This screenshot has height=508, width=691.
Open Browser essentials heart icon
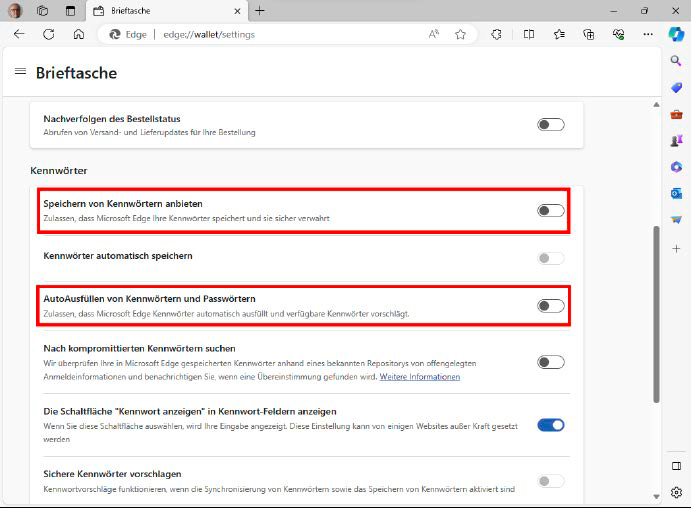[x=618, y=34]
